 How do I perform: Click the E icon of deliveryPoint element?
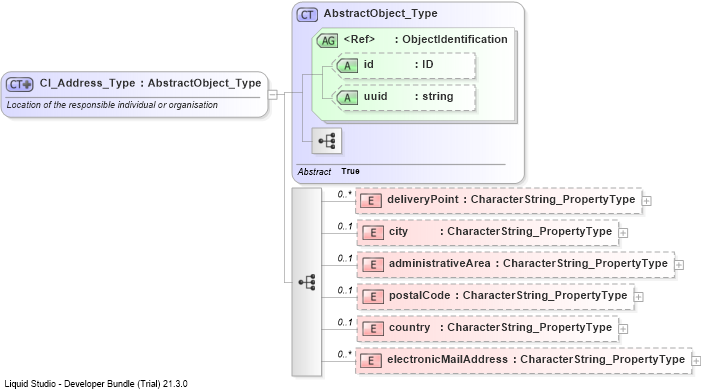[371, 200]
